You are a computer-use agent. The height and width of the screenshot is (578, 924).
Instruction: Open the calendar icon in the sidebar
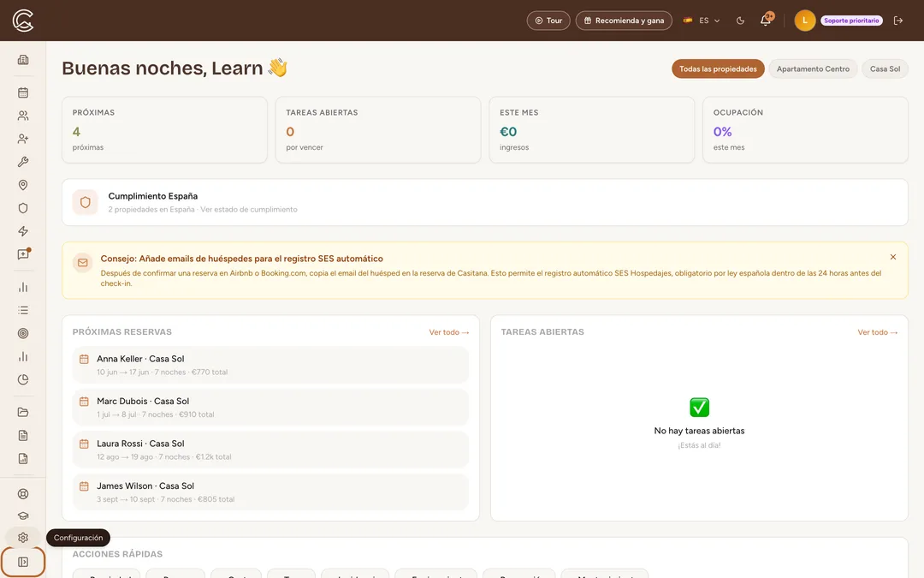click(x=23, y=92)
